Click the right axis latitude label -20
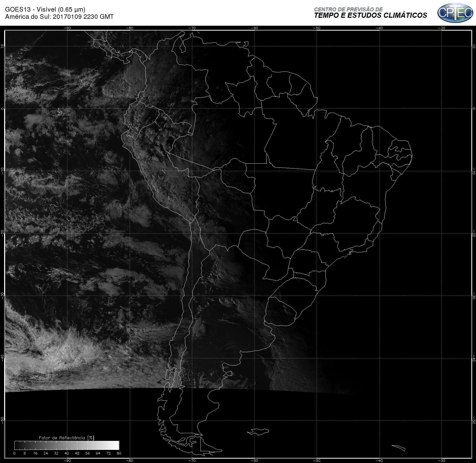This screenshot has width=476, height=463. click(474, 234)
